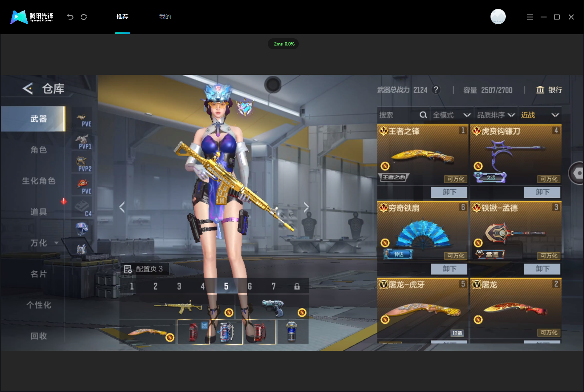Image resolution: width=584 pixels, height=392 pixels.
Task: Click 可万化 tag on 王者之锋
Action: tap(456, 179)
